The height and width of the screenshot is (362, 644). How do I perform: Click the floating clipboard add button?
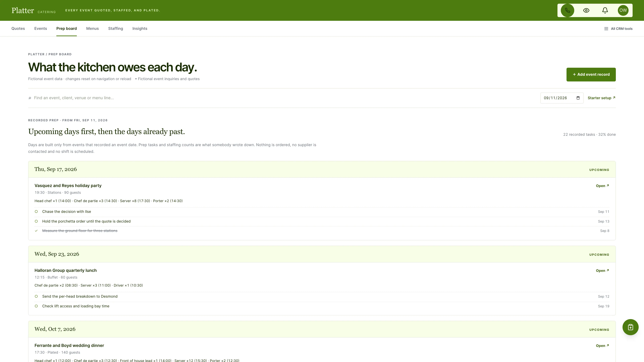click(x=630, y=327)
